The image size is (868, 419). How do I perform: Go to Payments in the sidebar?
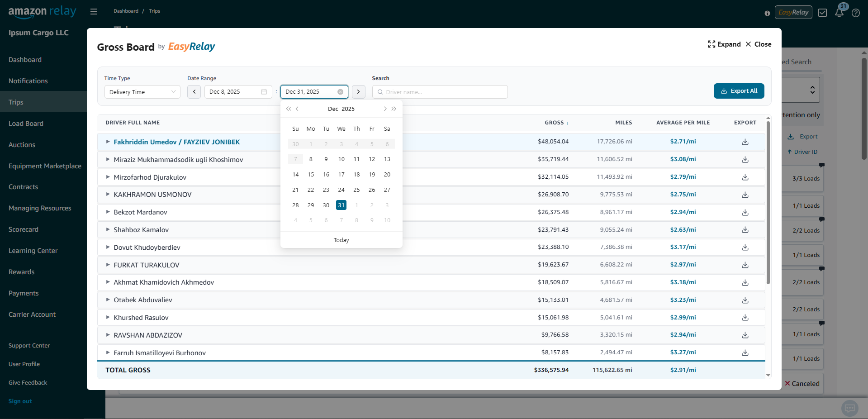pyautogui.click(x=24, y=293)
